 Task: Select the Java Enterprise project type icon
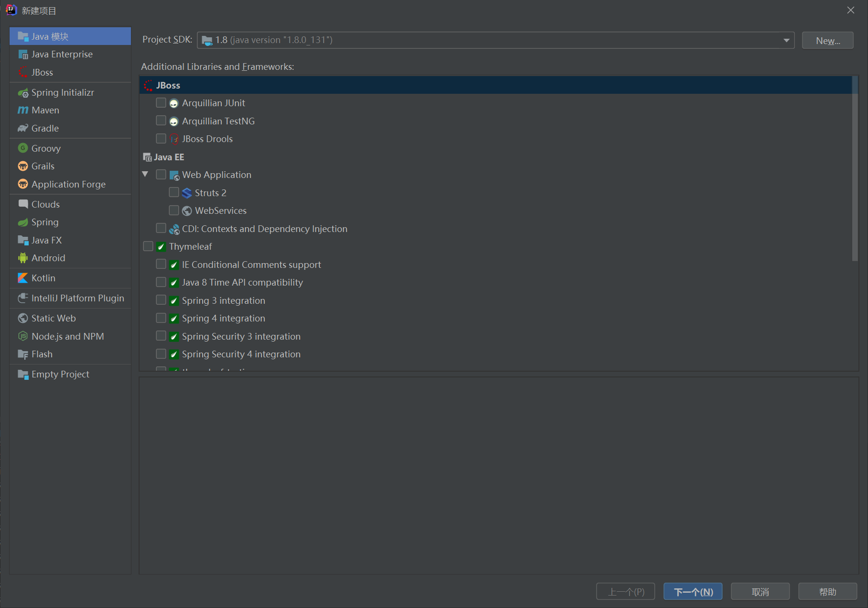tap(23, 55)
